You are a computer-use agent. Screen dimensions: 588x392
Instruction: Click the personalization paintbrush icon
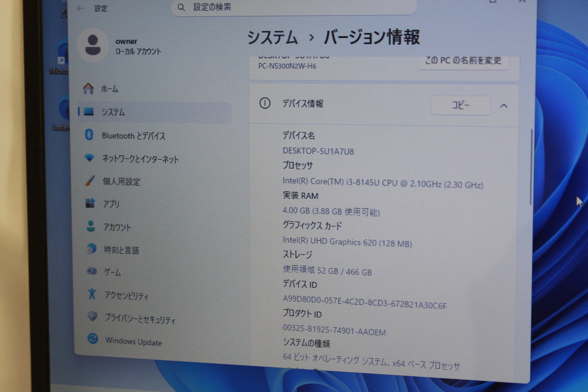click(90, 181)
